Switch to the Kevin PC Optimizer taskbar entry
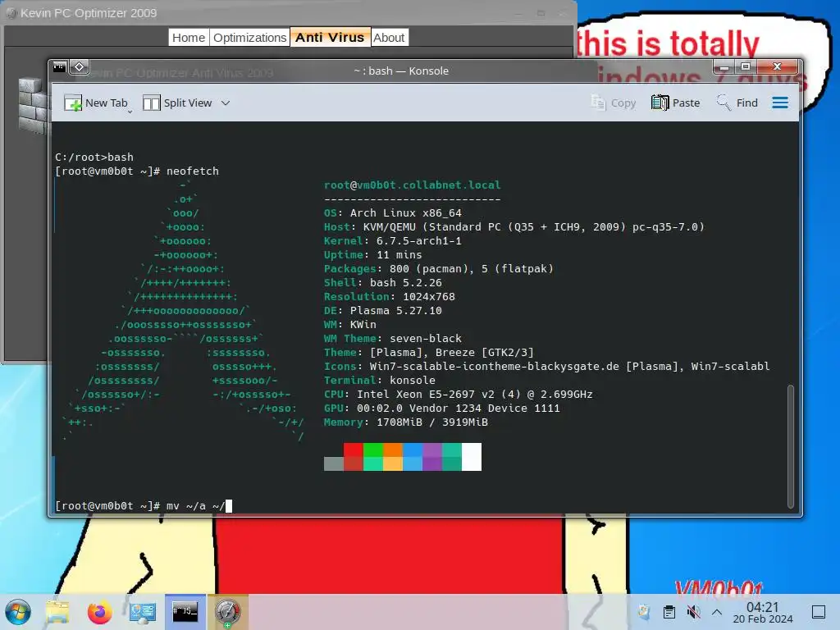 228,612
